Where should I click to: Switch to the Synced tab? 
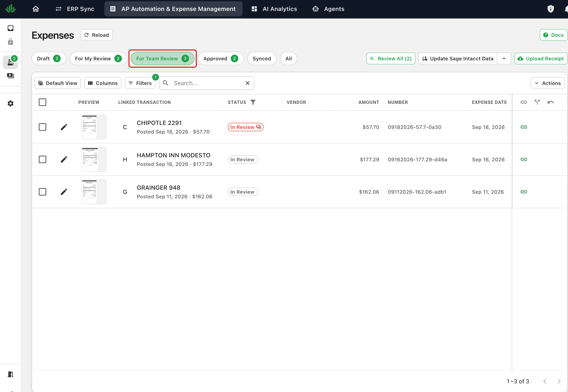(262, 59)
